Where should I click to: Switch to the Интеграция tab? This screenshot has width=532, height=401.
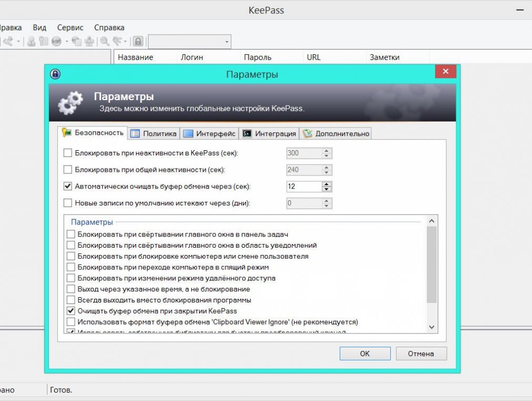pos(269,134)
